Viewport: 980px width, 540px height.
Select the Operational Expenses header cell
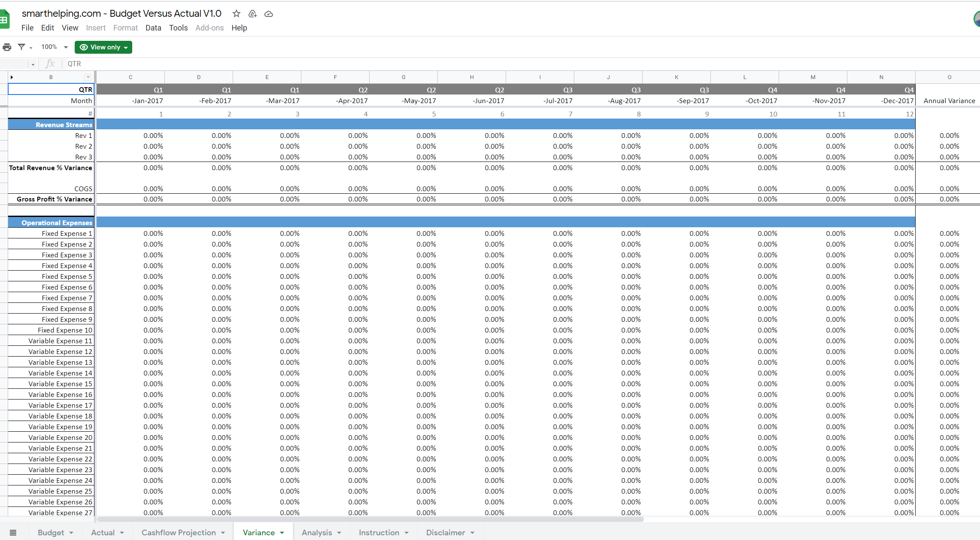pos(51,223)
